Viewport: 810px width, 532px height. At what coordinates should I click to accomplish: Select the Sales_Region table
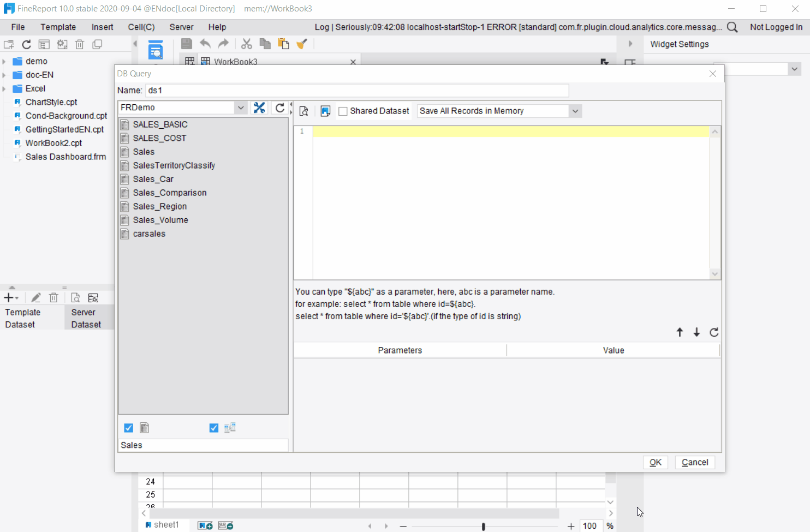[x=160, y=207]
